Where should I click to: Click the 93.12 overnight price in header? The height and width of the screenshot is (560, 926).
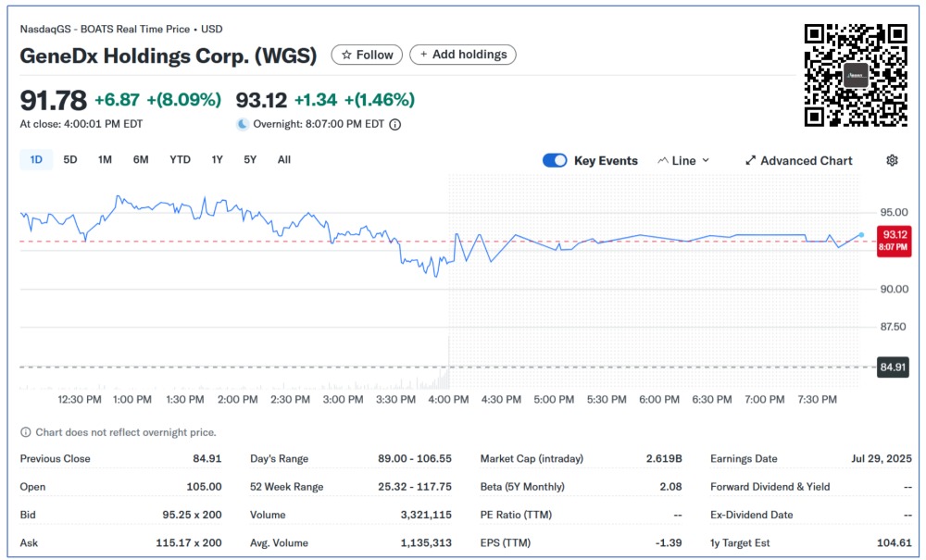tap(262, 100)
